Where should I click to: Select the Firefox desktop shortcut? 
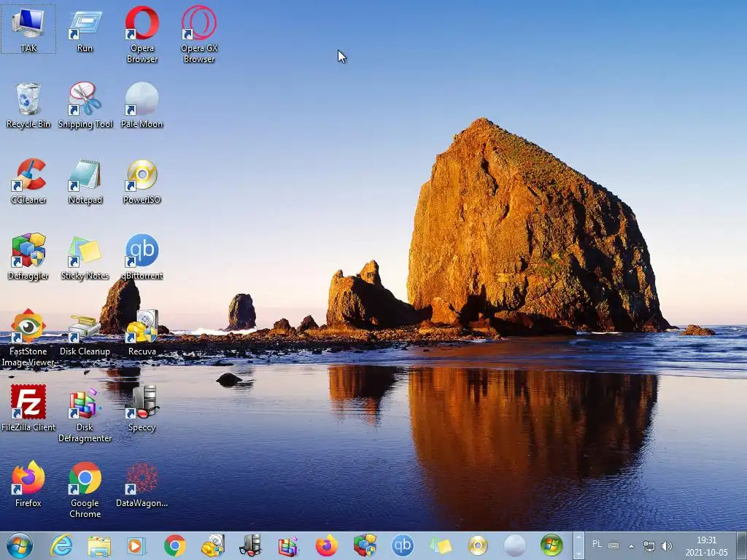(x=28, y=484)
